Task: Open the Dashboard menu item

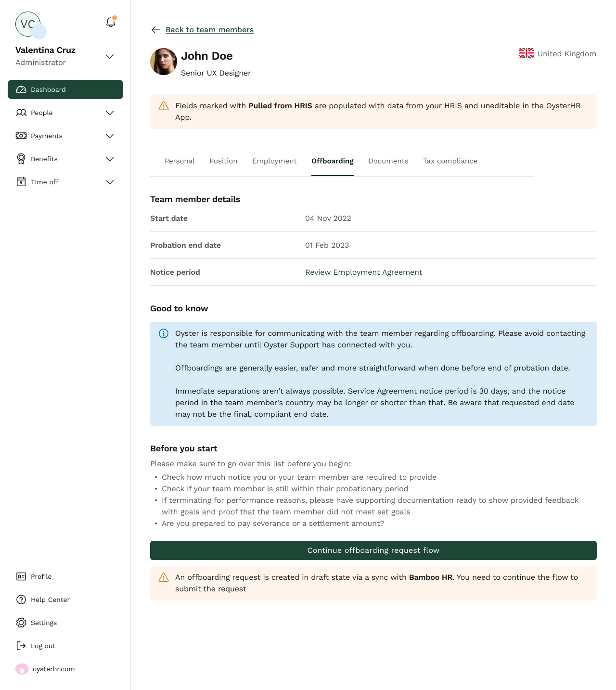Action: [x=65, y=89]
